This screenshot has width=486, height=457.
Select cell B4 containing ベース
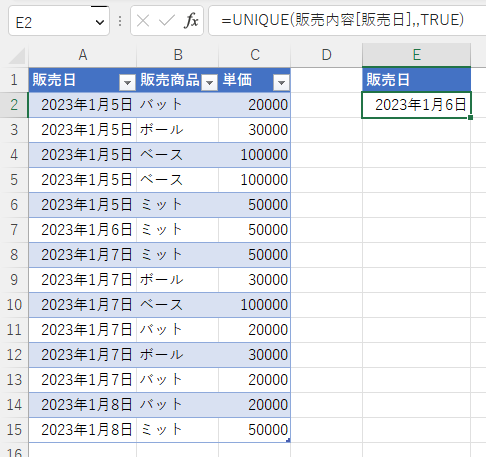click(178, 155)
